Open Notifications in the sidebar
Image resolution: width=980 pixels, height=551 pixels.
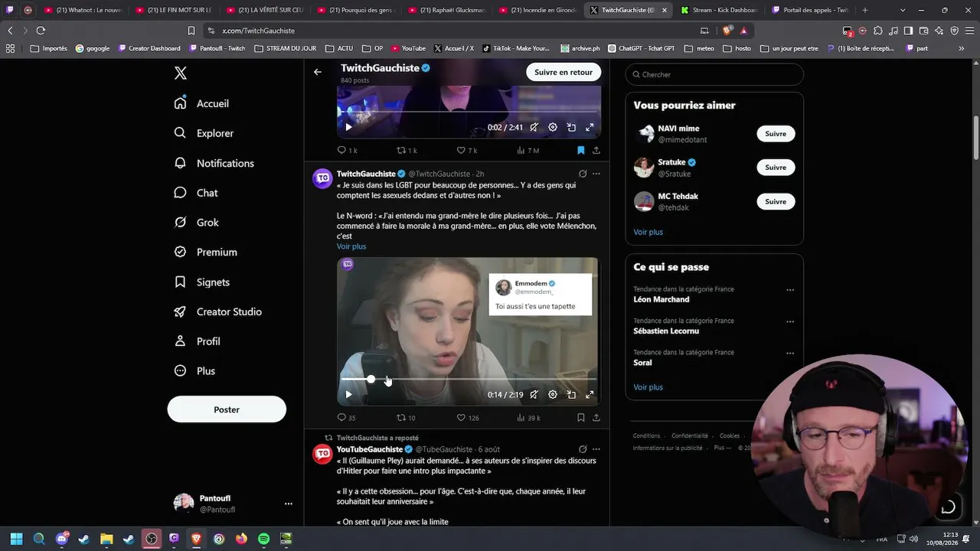click(214, 163)
